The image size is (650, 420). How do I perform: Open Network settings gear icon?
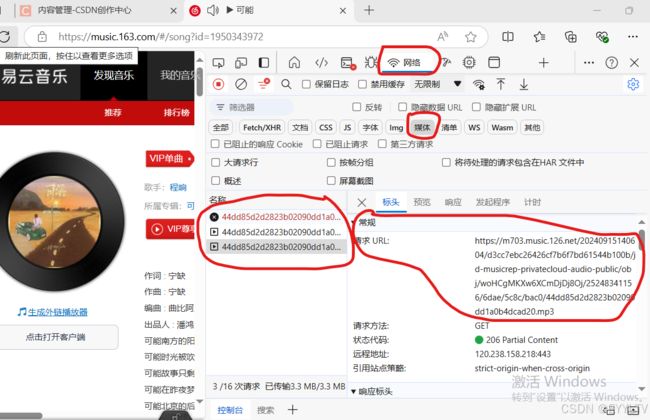tap(633, 84)
